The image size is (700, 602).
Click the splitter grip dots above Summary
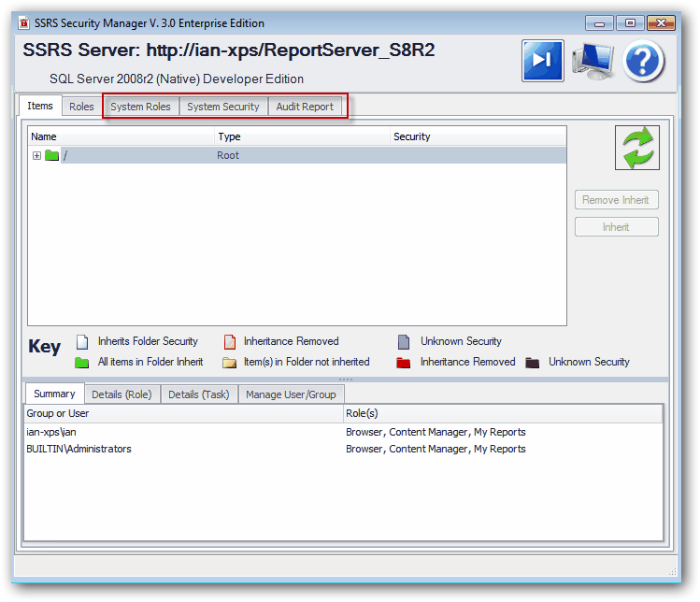(x=346, y=380)
